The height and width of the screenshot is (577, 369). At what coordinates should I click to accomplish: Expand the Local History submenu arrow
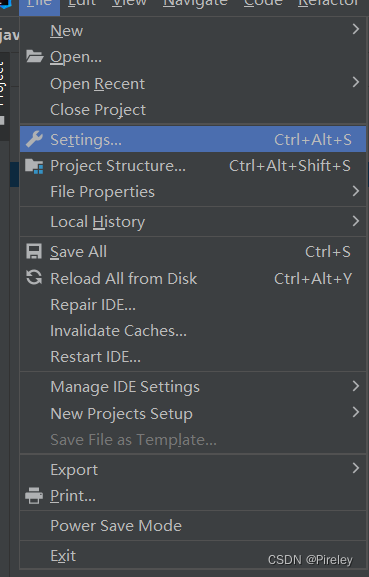point(355,221)
